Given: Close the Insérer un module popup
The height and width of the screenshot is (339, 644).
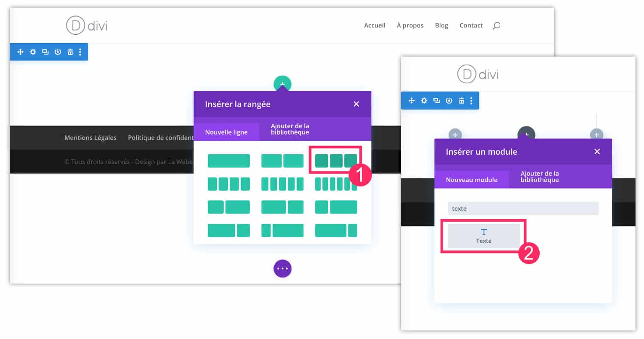Looking at the screenshot, I should [597, 152].
